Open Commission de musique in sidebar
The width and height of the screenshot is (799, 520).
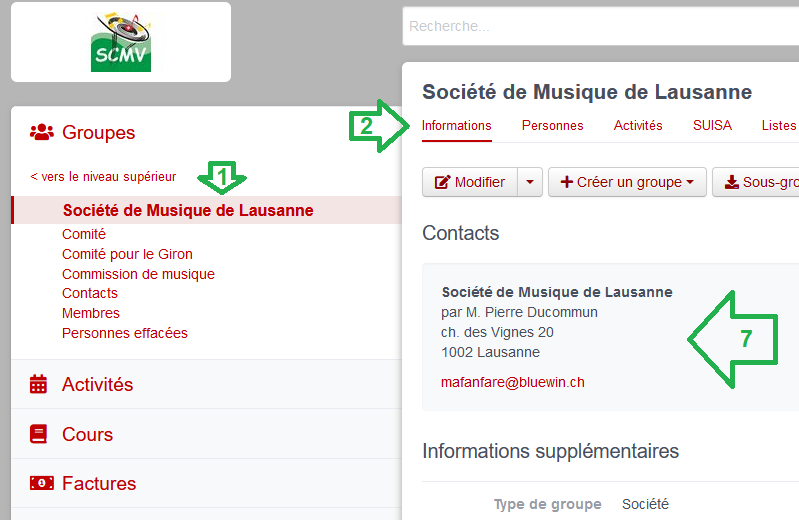pos(138,274)
